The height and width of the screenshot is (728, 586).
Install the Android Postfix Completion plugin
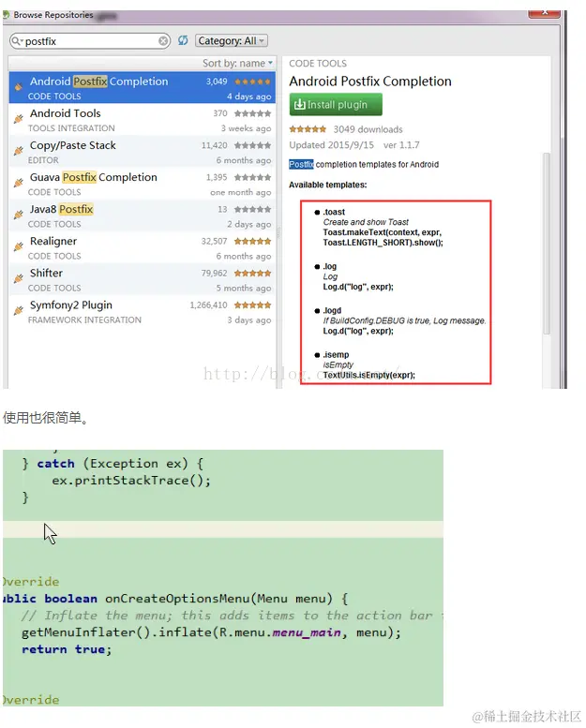(x=336, y=104)
